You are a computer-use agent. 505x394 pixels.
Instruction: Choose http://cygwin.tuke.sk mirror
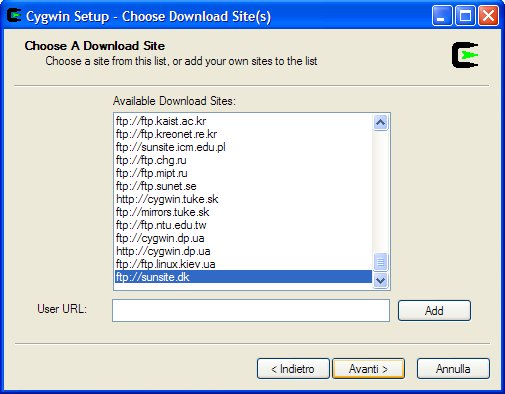coord(243,199)
